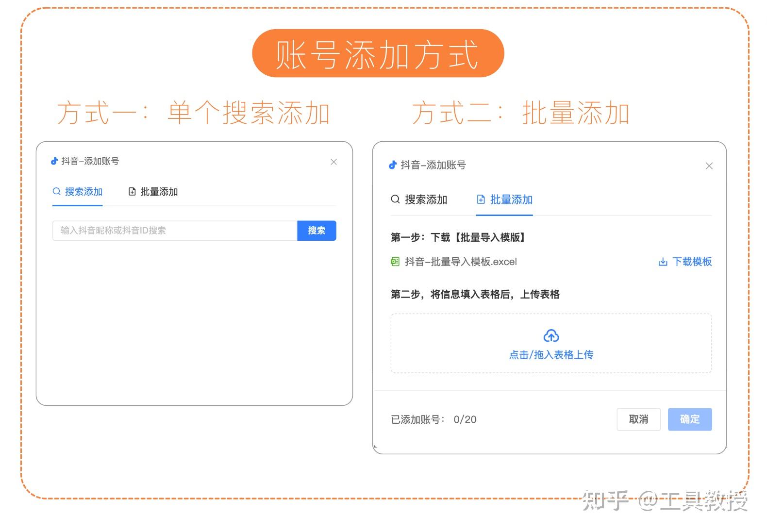Click the Douyin logo in left dialog title
This screenshot has height=532, width=767.
(x=54, y=161)
